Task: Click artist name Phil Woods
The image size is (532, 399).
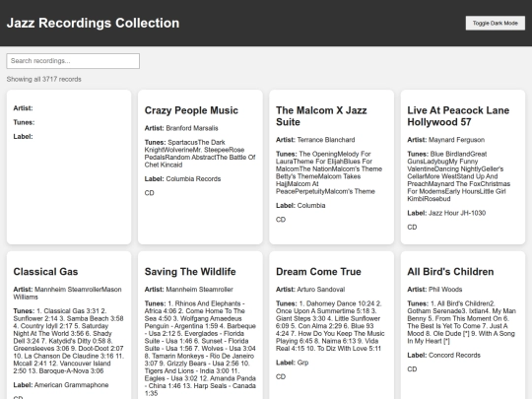Action: point(445,290)
